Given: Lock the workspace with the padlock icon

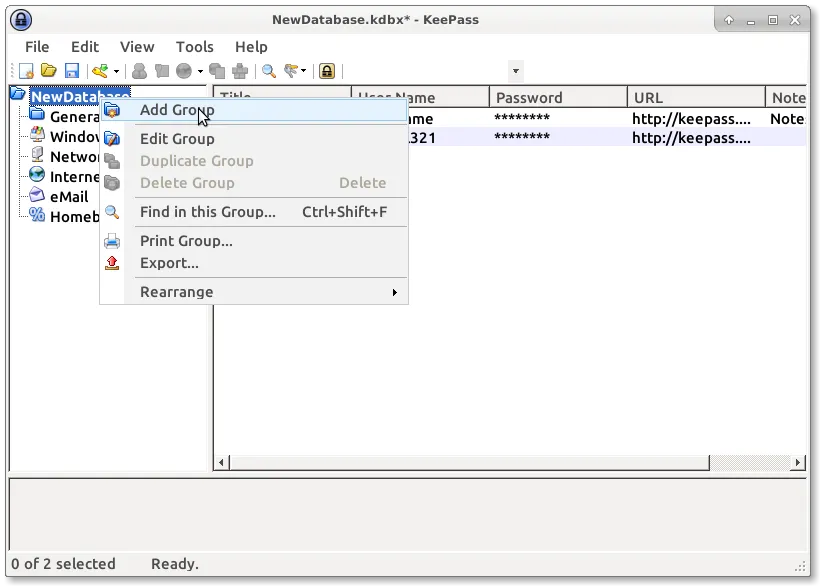Looking at the screenshot, I should [x=326, y=71].
